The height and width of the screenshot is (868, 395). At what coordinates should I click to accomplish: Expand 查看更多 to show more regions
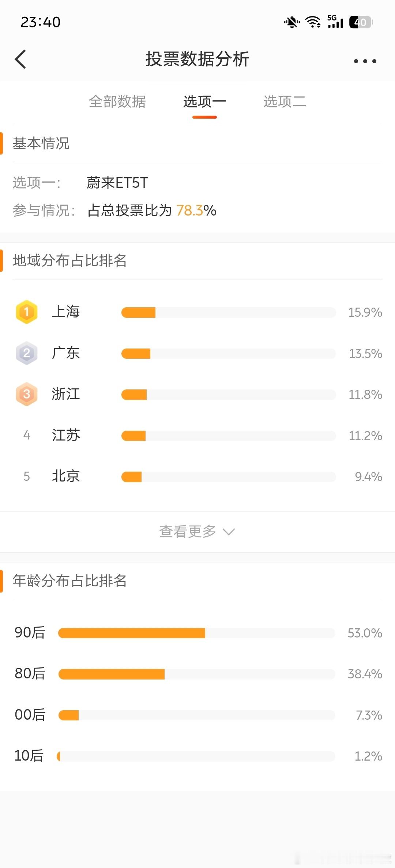tap(197, 532)
